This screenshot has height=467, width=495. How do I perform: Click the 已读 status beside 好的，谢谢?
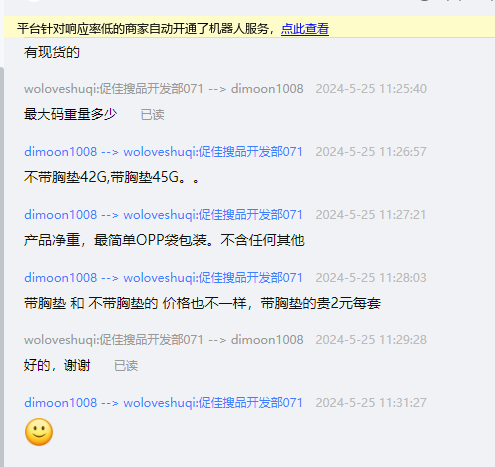click(x=126, y=366)
